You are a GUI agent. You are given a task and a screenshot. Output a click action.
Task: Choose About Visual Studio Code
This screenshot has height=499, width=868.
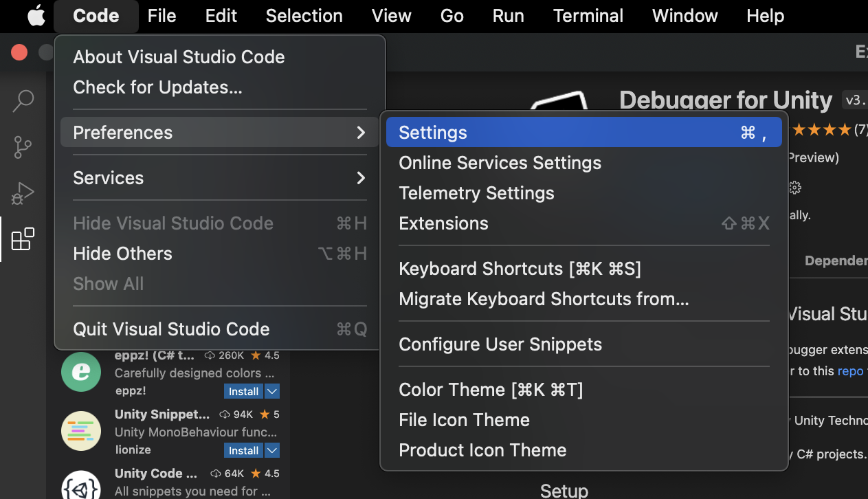(x=220, y=57)
